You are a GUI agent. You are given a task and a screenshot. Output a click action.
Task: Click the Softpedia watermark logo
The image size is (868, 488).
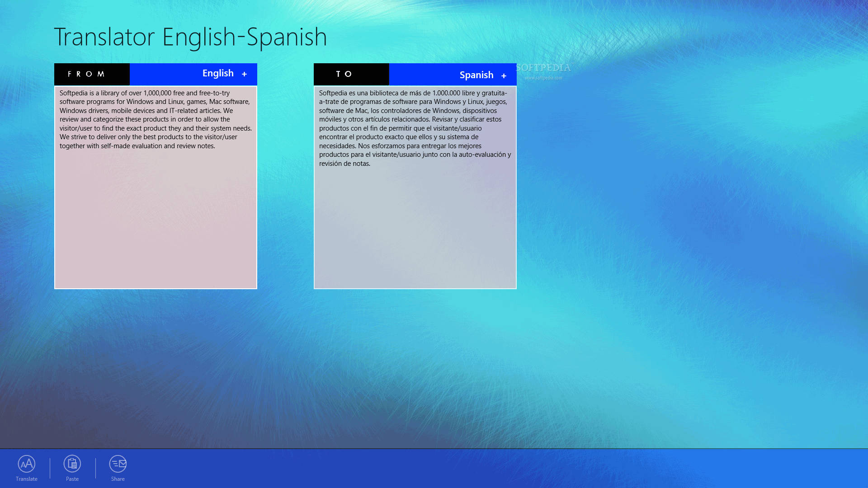(x=543, y=68)
